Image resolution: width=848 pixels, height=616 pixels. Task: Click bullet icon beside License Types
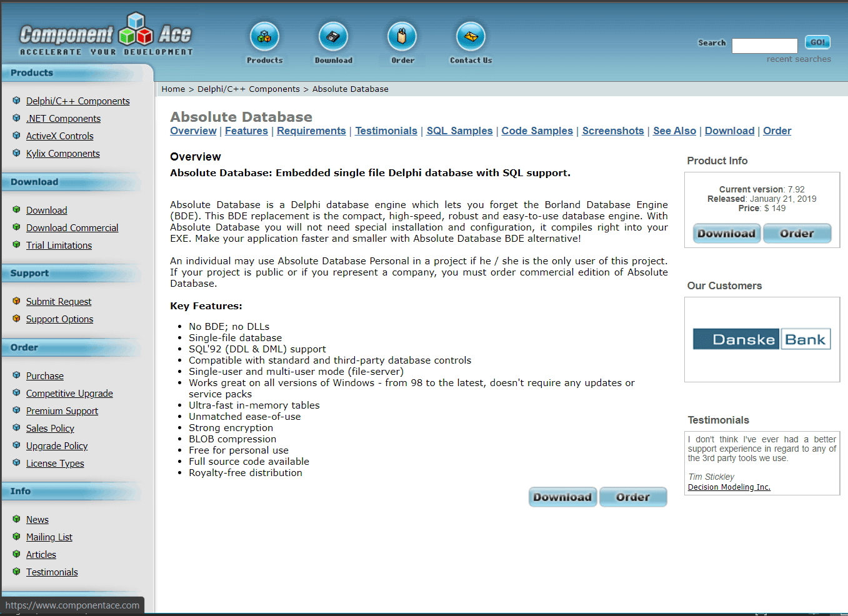tap(16, 463)
